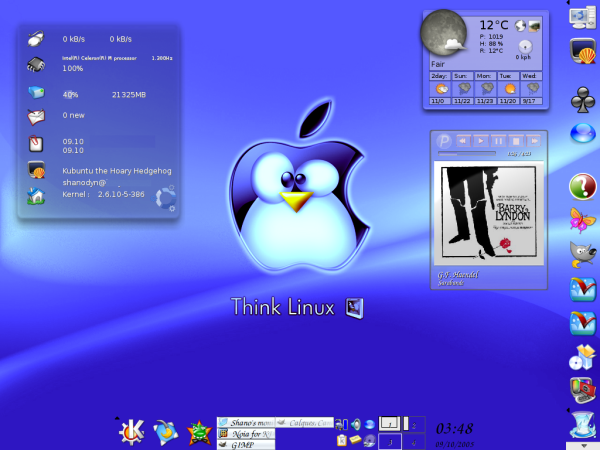The width and height of the screenshot is (600, 450).
Task: Bring the GIMP window from the taskbar
Action: click(246, 445)
